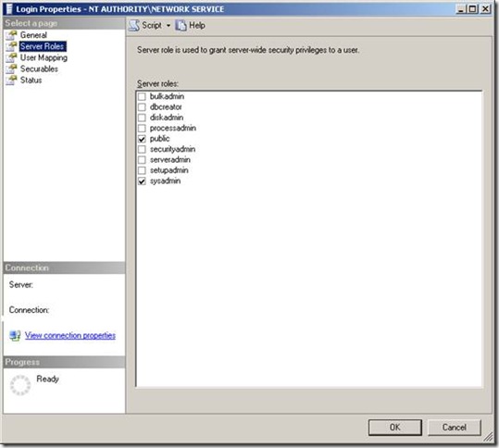Screen dimensions: 499x448
Task: Open View connection properties link
Action: (70, 335)
